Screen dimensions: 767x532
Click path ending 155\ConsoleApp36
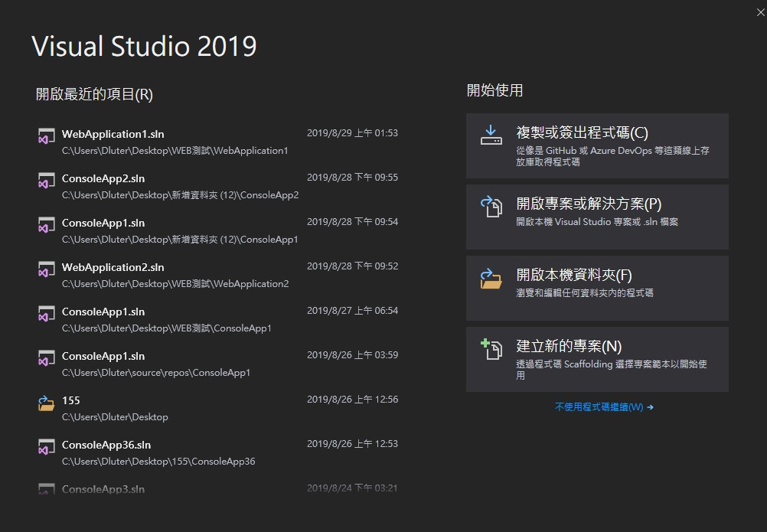158,462
